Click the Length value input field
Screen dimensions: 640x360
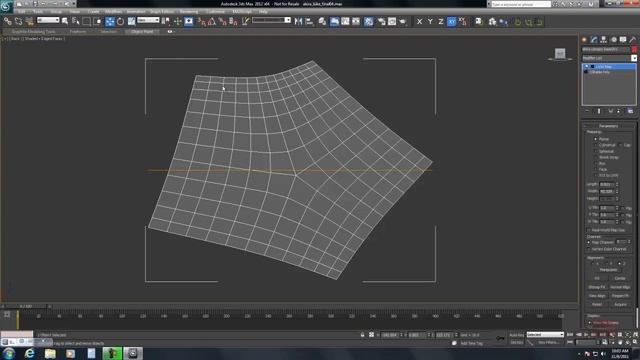tap(607, 184)
